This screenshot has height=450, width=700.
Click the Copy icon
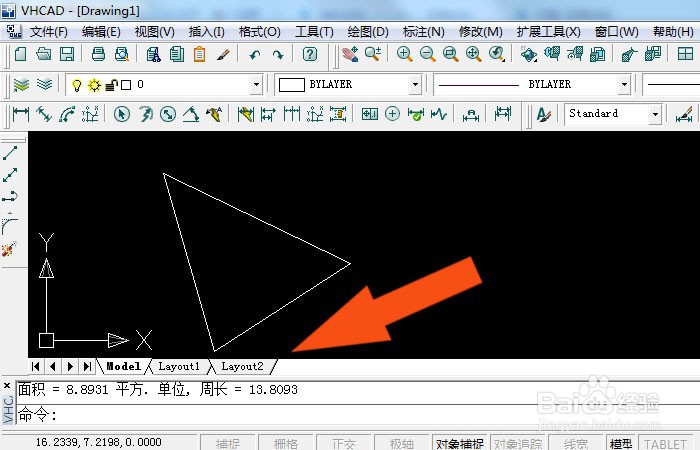click(177, 54)
